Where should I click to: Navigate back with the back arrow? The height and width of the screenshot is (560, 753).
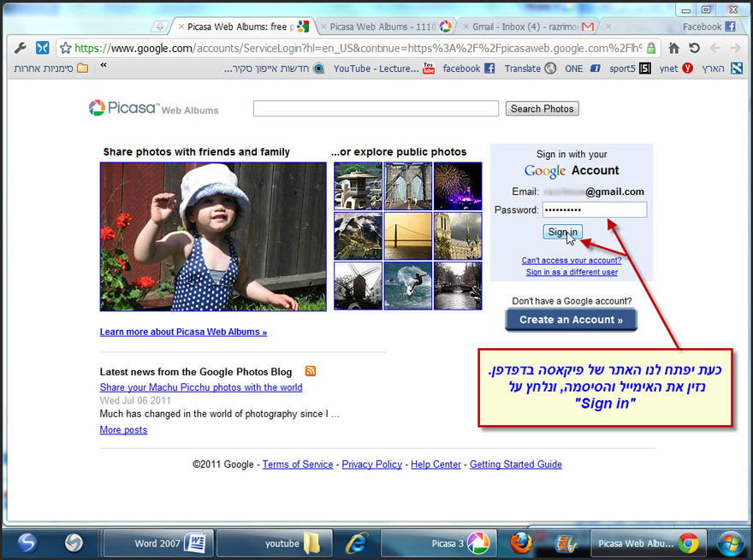click(715, 48)
